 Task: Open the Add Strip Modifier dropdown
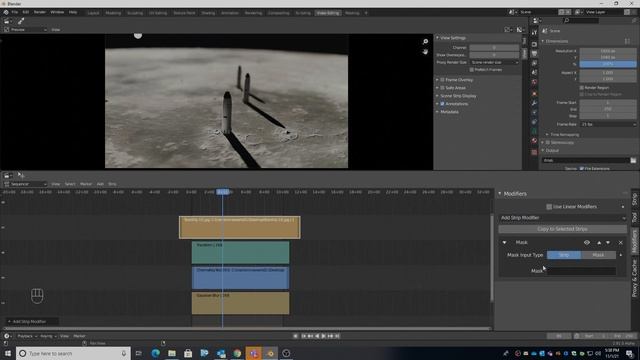tap(562, 218)
